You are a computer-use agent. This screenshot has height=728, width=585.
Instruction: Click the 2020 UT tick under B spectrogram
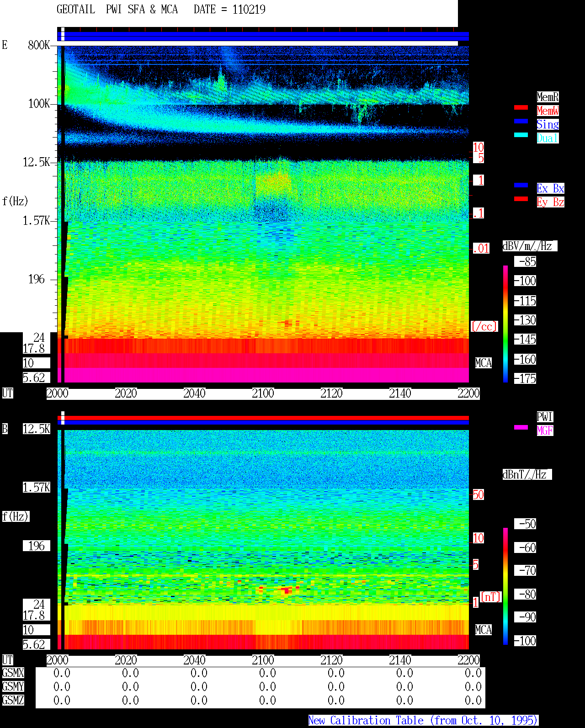[126, 660]
